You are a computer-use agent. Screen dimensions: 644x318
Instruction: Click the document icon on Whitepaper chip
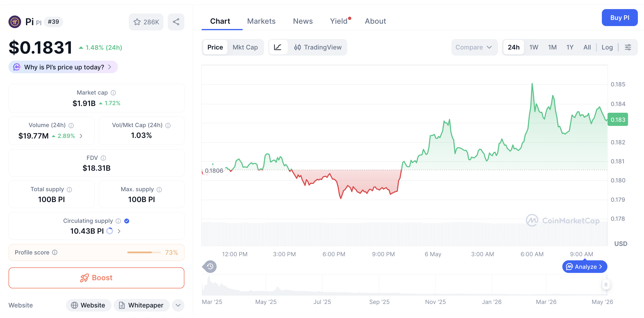click(122, 305)
